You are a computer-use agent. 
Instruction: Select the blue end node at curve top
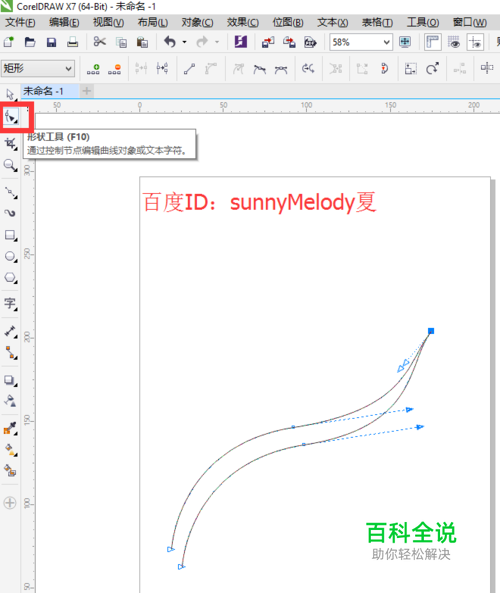pos(431,331)
